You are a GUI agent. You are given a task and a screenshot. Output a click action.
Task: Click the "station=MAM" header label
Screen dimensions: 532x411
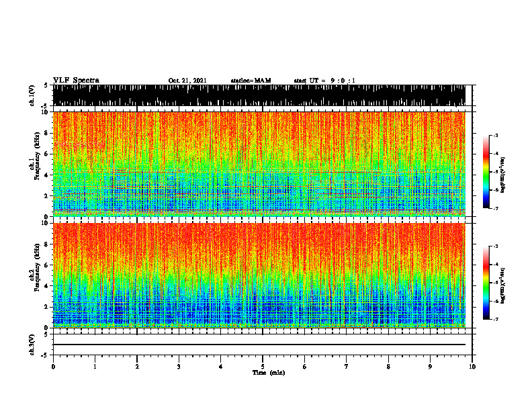pos(251,81)
